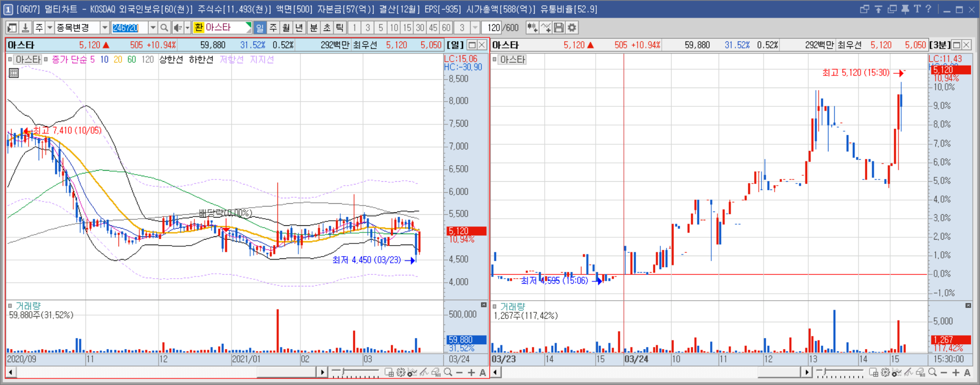
Task: Expand the 종목변경 dropdown
Action: pyautogui.click(x=105, y=28)
